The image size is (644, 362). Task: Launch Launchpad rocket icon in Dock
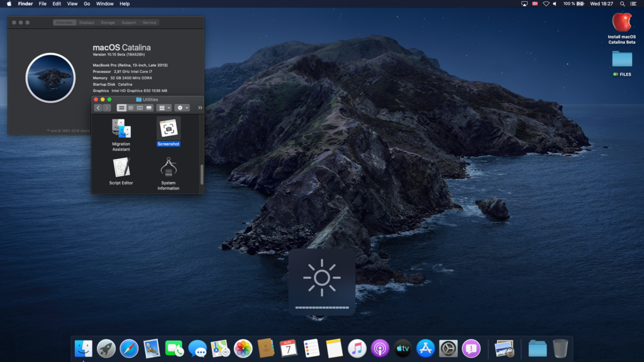click(106, 349)
